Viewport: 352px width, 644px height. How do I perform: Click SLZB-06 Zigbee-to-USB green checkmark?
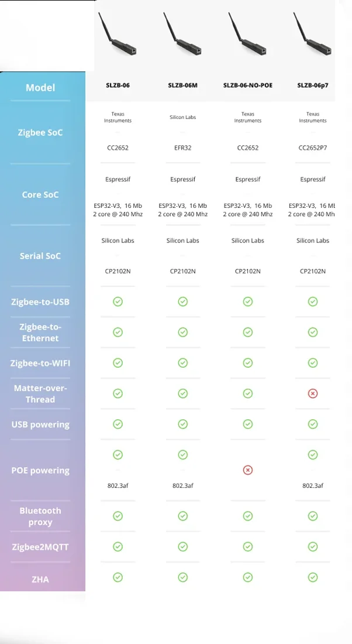(x=118, y=302)
